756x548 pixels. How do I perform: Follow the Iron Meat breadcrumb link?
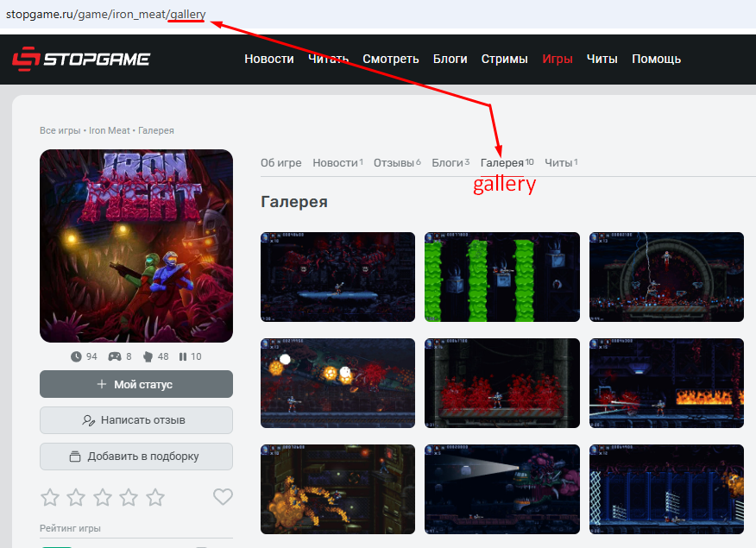tap(110, 130)
